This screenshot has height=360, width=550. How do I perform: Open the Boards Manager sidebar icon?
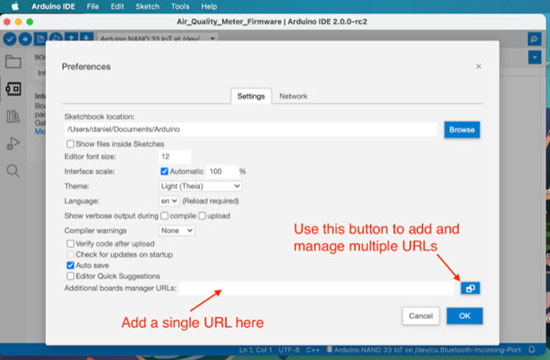pyautogui.click(x=13, y=89)
